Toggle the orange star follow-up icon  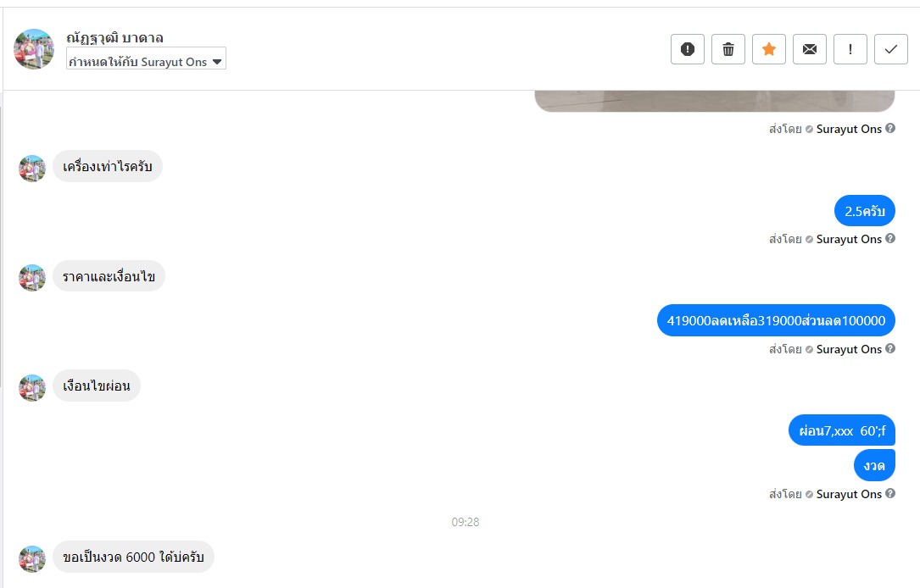[x=768, y=49]
